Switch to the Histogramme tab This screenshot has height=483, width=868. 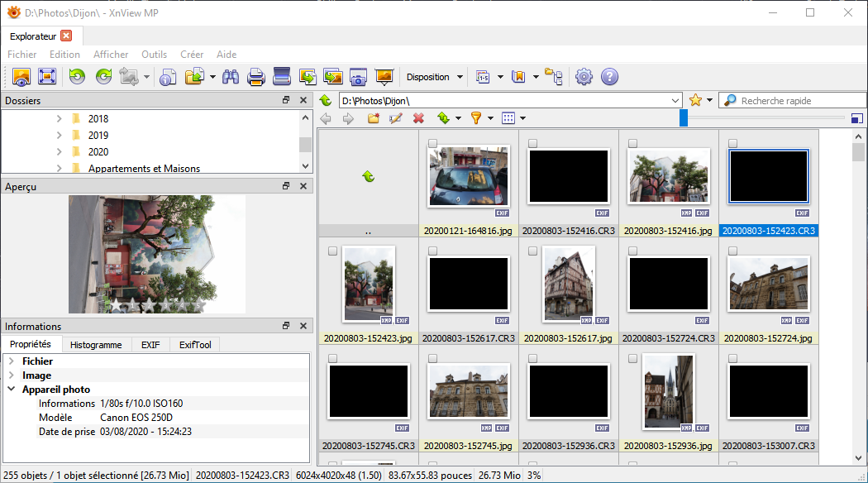click(x=96, y=345)
